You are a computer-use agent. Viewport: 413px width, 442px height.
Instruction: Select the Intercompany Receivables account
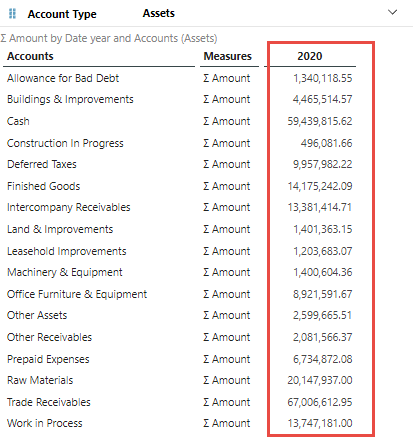pos(69,207)
